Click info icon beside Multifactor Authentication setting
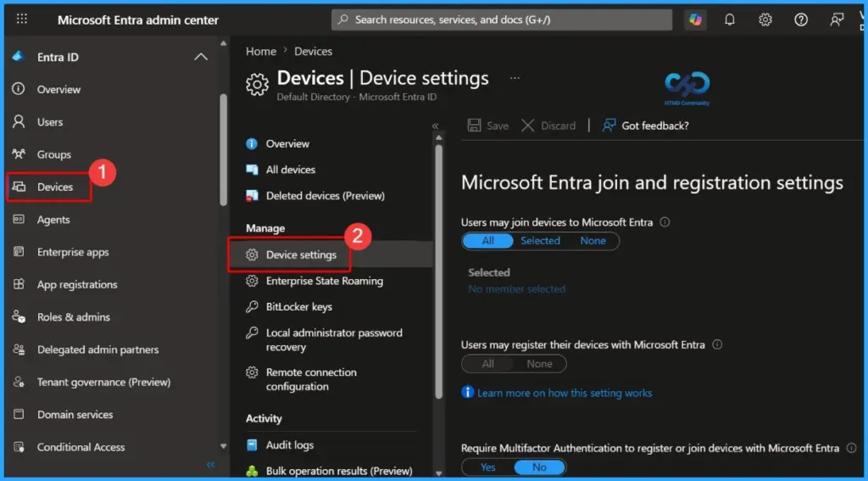The height and width of the screenshot is (481, 868). [x=851, y=448]
